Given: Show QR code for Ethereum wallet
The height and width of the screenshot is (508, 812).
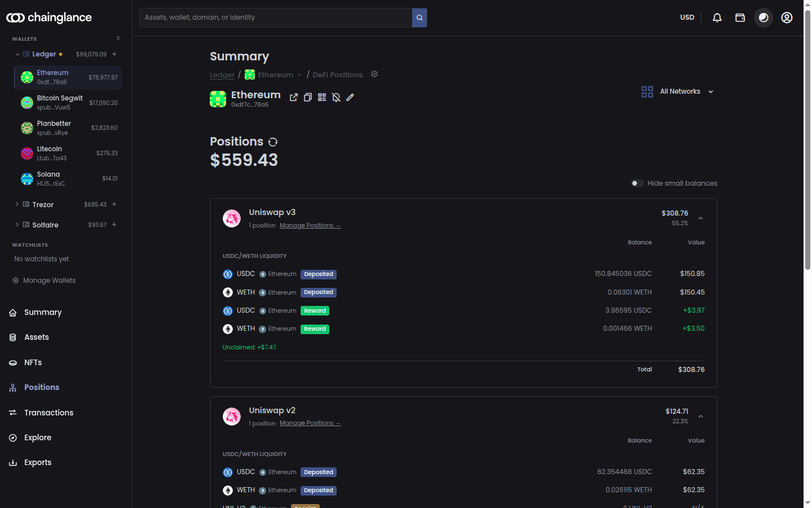Looking at the screenshot, I should (322, 97).
